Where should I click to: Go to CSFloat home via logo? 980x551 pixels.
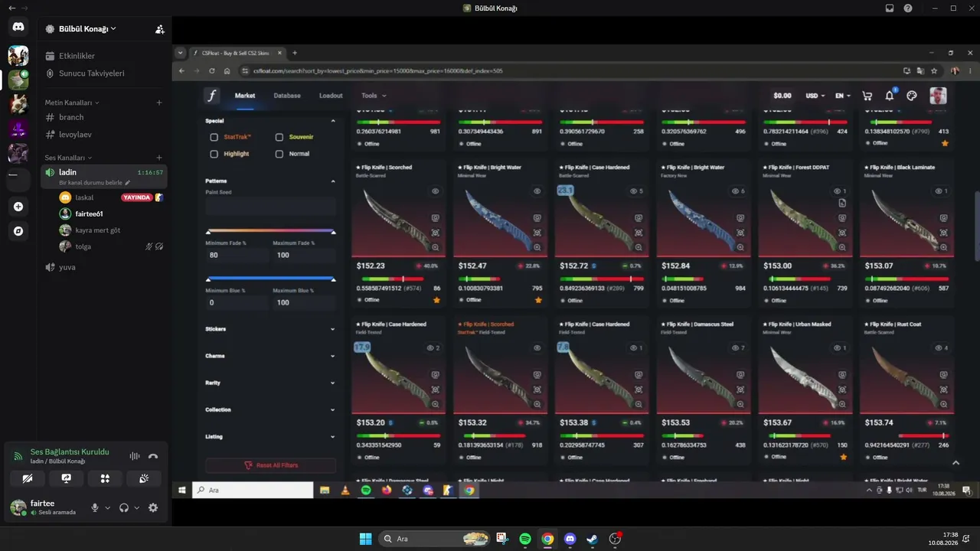(211, 96)
